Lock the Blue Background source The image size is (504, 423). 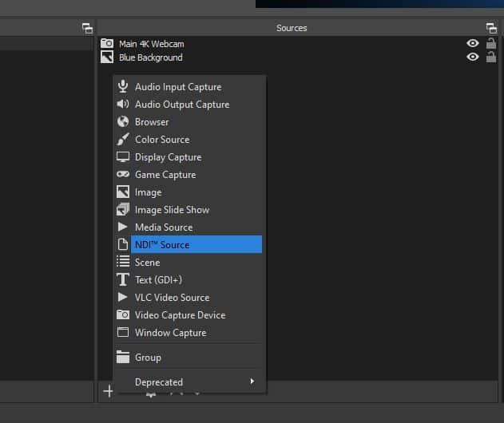click(491, 57)
